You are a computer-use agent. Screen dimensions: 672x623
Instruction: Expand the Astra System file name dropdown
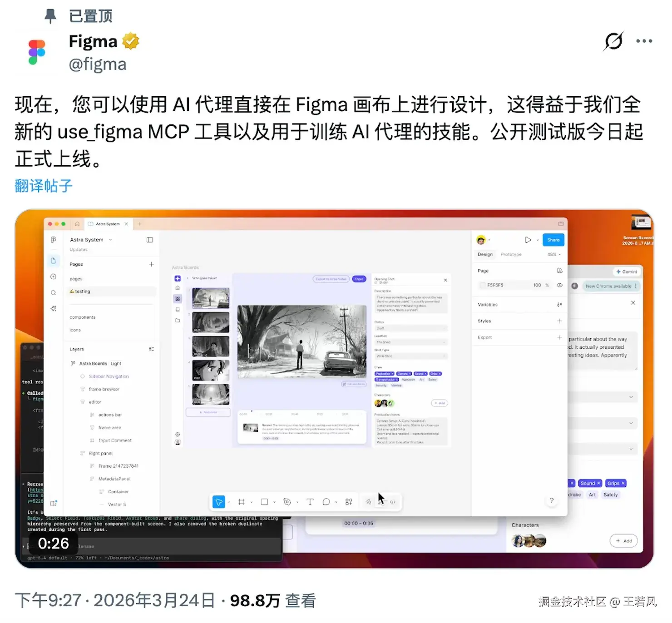(110, 240)
